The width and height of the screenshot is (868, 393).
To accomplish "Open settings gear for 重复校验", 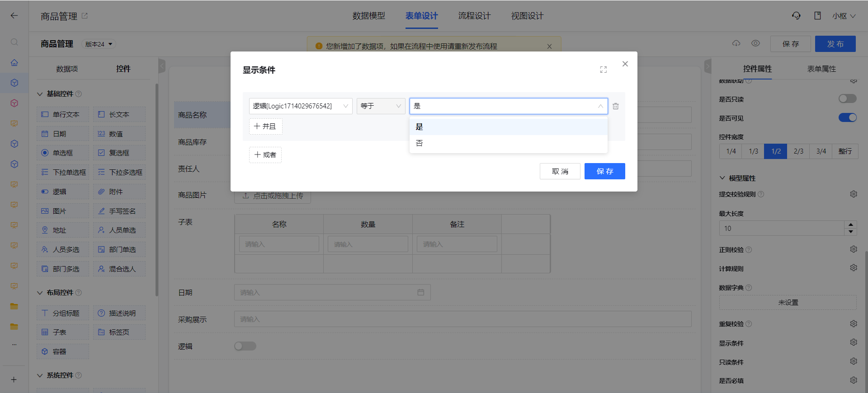I will [x=854, y=323].
